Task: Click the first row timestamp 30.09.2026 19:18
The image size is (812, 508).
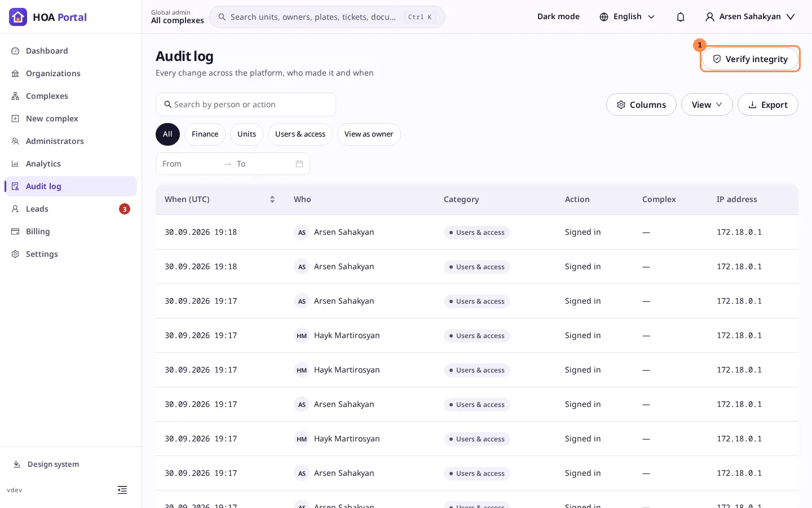Action: (x=201, y=232)
